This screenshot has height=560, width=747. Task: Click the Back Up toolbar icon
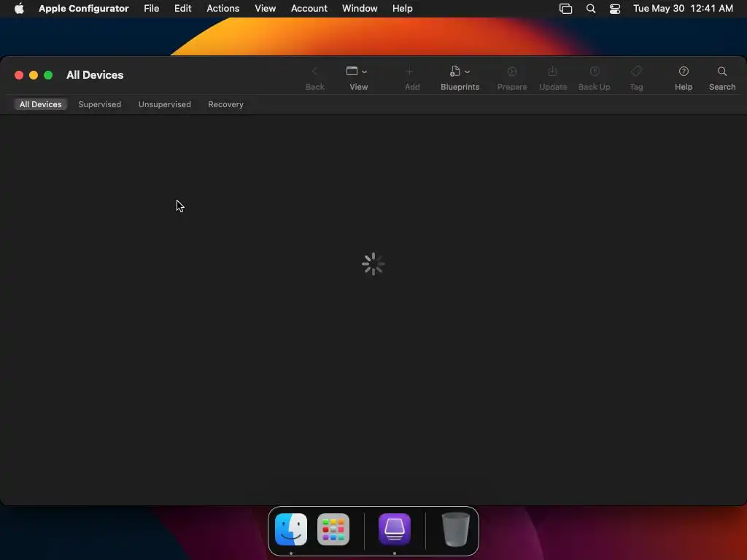(x=594, y=71)
